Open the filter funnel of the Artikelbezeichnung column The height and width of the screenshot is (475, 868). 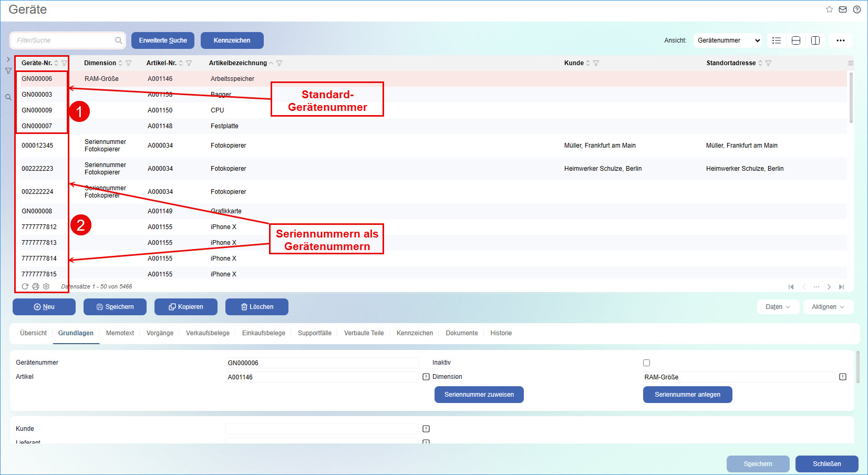(x=279, y=63)
